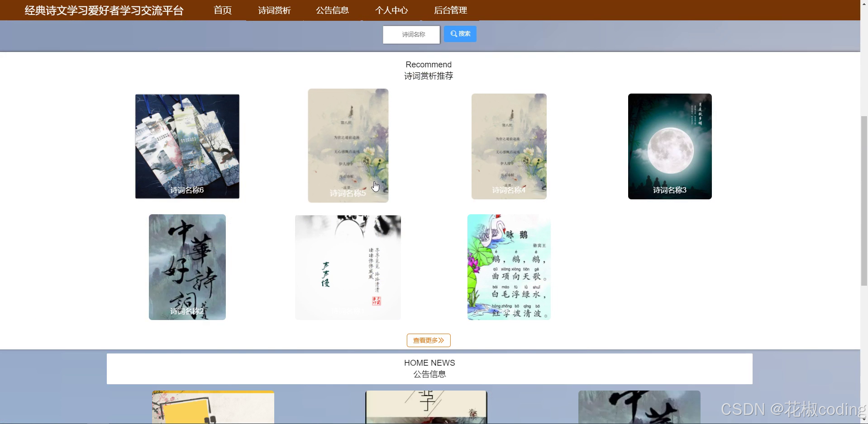Click the rightmost announcement image

click(x=639, y=407)
